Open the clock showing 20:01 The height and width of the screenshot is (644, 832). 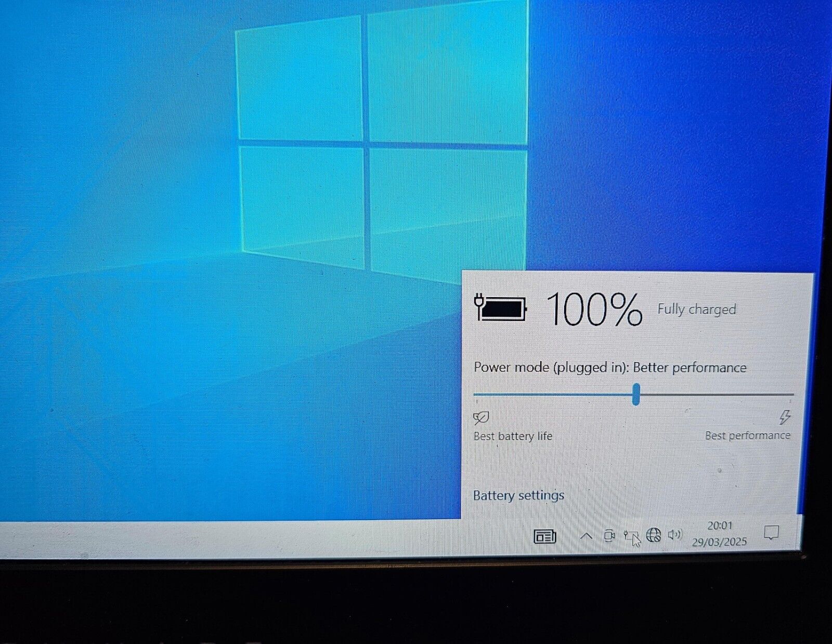coord(719,525)
